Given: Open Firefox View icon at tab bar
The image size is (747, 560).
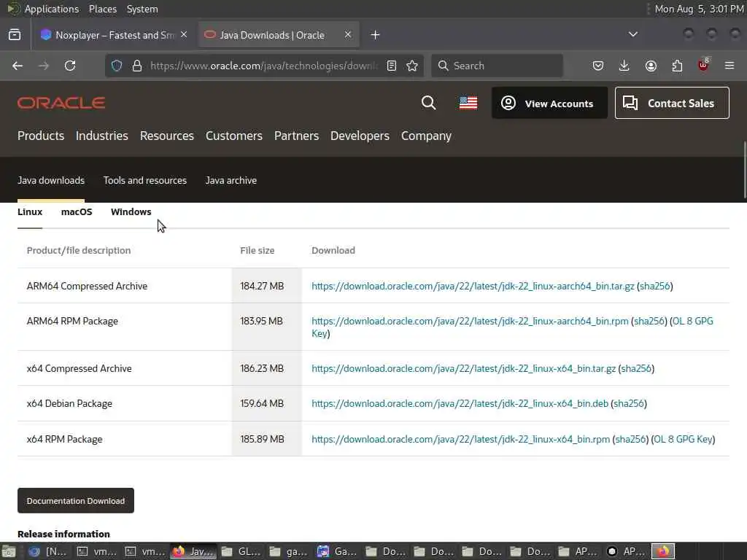Looking at the screenshot, I should tap(15, 35).
